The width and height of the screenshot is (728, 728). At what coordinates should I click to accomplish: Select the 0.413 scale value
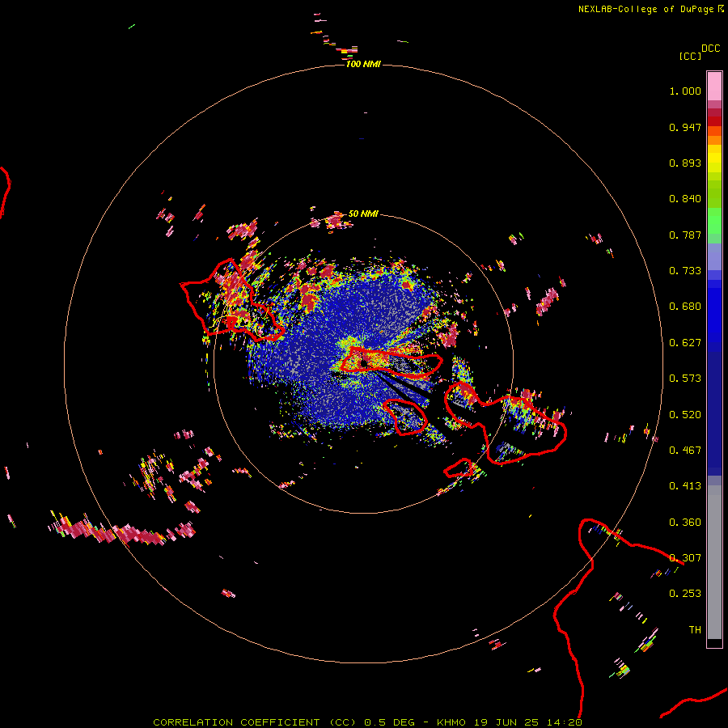pos(685,486)
